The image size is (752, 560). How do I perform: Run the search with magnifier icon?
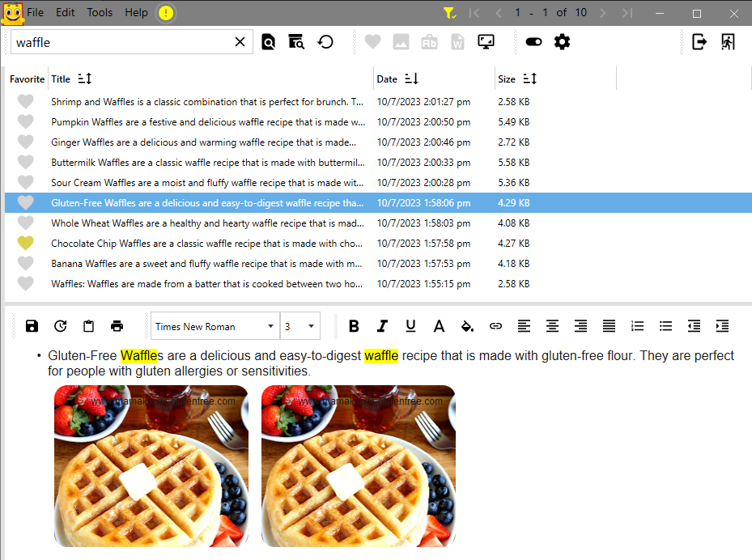[x=268, y=42]
